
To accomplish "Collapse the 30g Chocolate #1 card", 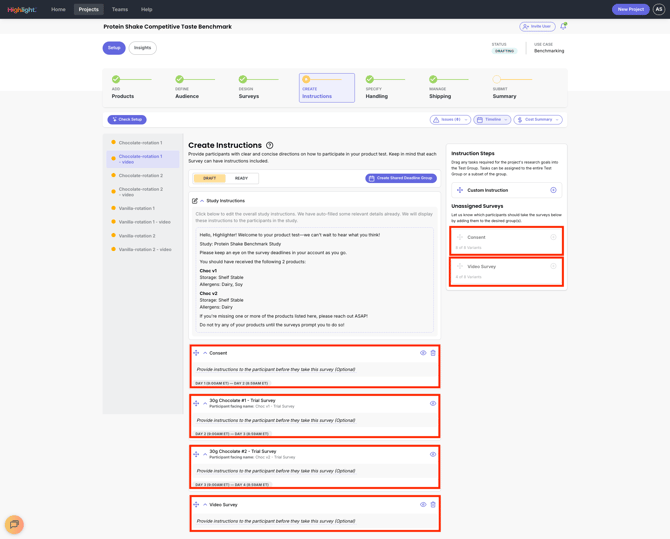I will 205,404.
